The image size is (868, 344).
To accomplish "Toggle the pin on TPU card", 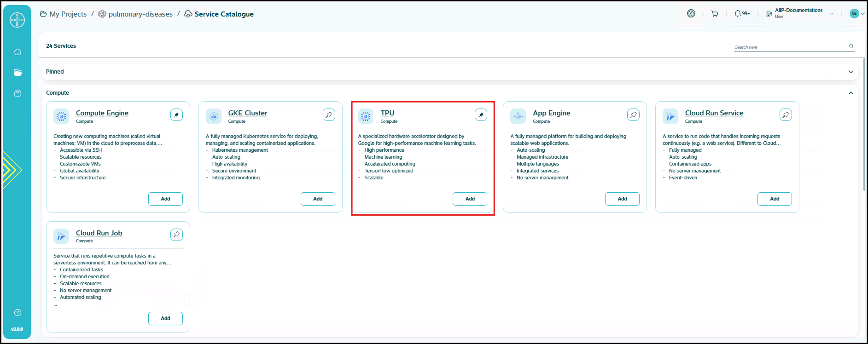I will click(x=481, y=115).
